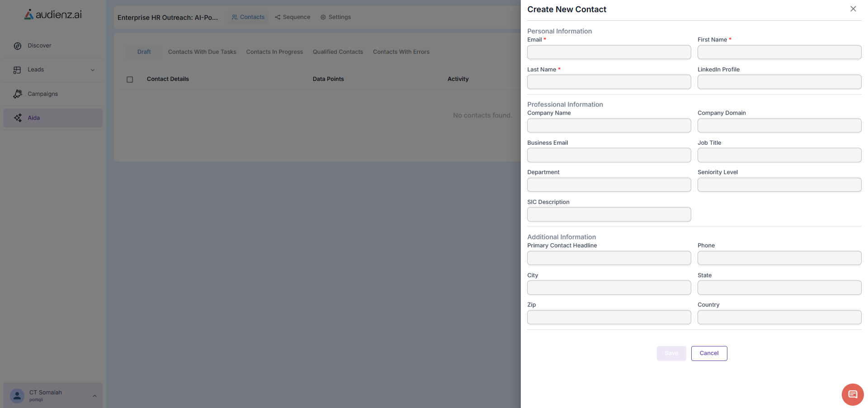Viewport: 868px width, 408px height.
Task: Focus the Last Name input field
Action: [609, 82]
